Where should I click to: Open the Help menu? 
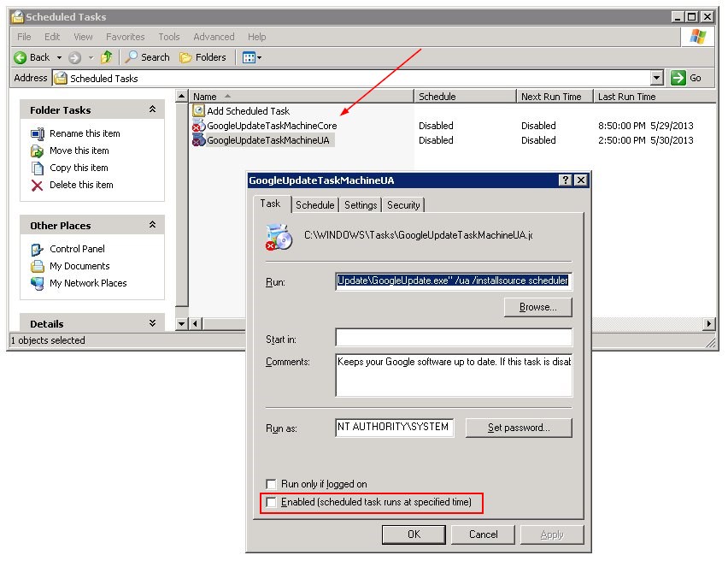[x=256, y=37]
